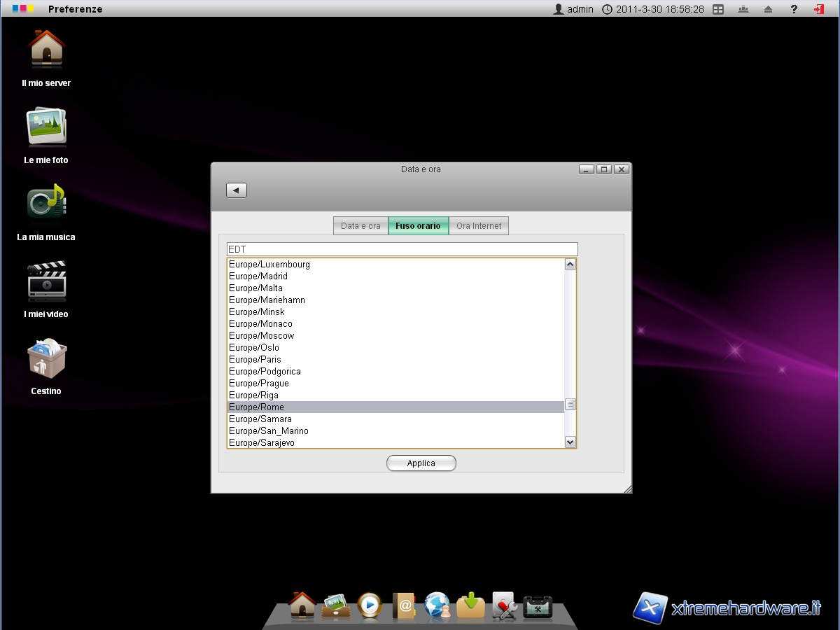This screenshot has height=630, width=840.
Task: Switch to the Ora Internet tab
Action: [479, 226]
